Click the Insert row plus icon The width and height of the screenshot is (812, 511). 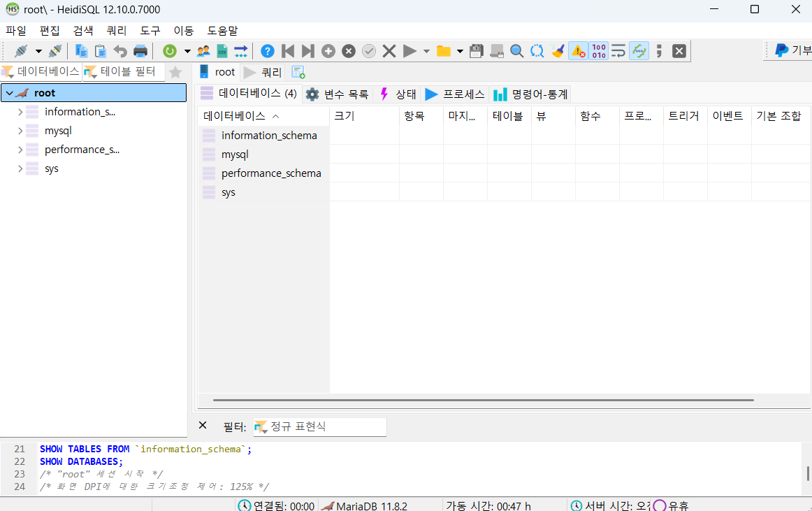coord(328,51)
